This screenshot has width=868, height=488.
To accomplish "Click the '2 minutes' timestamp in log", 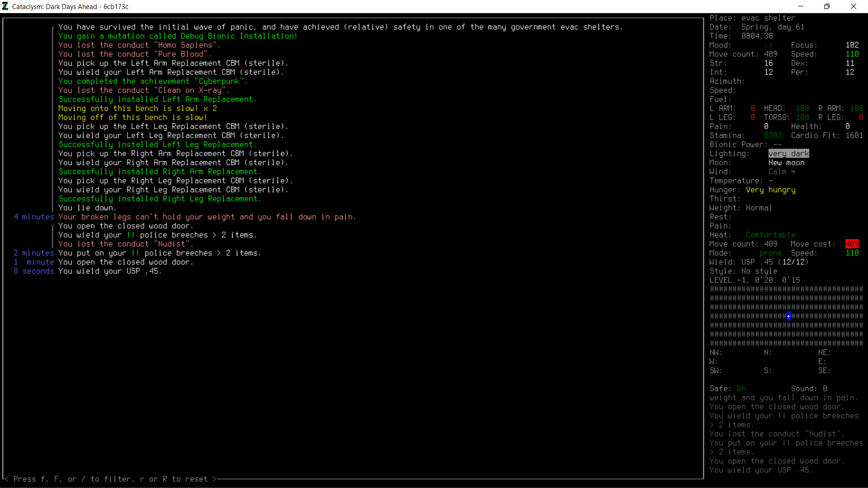I will (x=34, y=253).
